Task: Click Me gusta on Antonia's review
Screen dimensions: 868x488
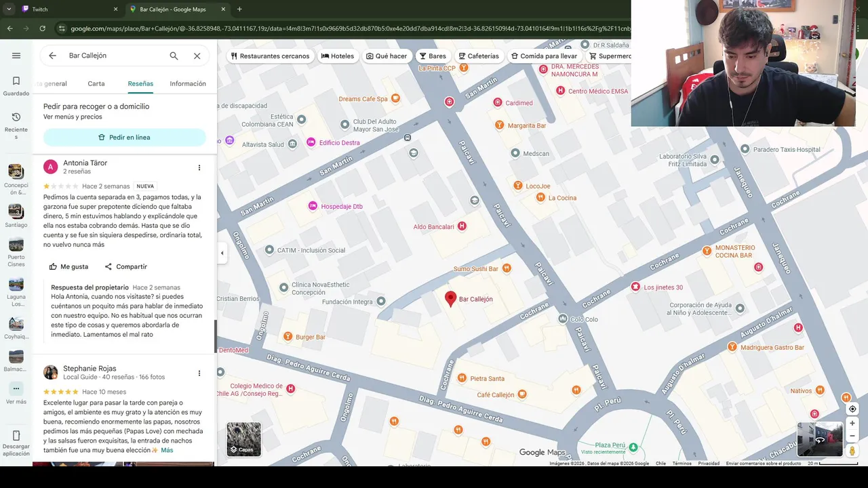Action: [x=68, y=266]
